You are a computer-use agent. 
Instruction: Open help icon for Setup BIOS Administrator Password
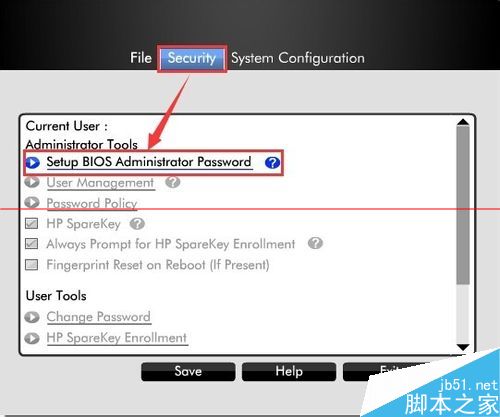pyautogui.click(x=272, y=163)
